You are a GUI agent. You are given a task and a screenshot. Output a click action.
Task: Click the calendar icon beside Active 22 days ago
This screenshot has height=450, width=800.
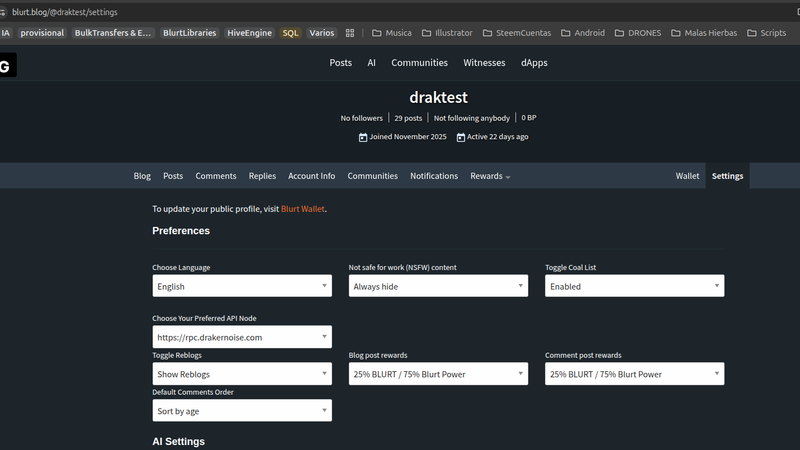461,137
